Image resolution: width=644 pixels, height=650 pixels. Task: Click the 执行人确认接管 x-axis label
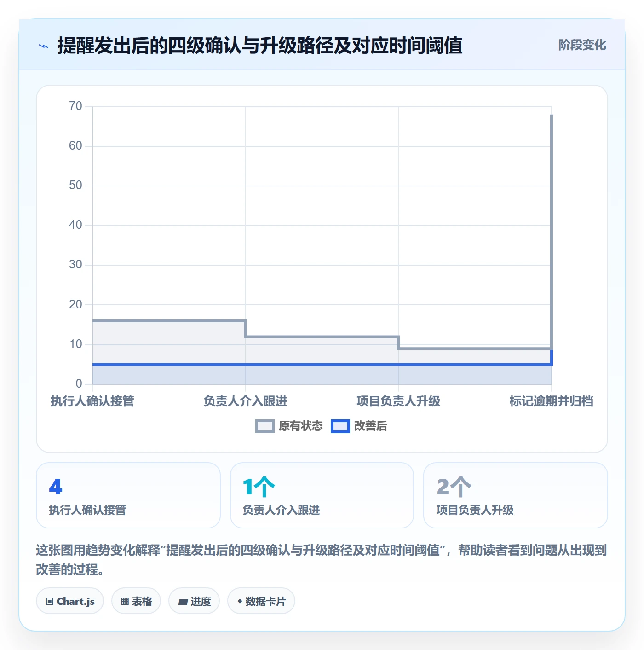[92, 401]
